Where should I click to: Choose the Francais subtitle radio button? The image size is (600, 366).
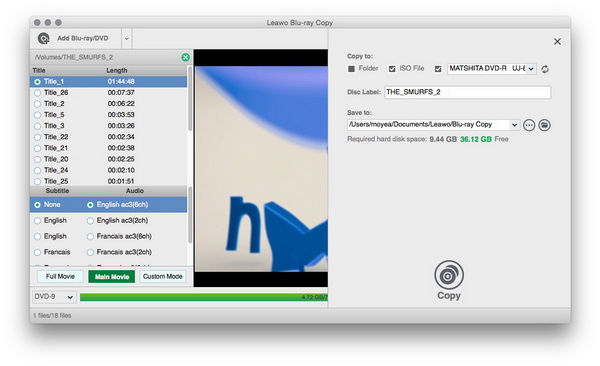pyautogui.click(x=37, y=253)
